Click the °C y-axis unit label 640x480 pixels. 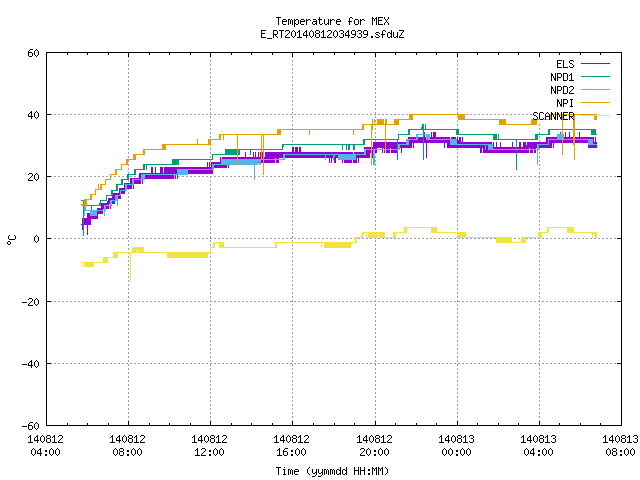11,240
